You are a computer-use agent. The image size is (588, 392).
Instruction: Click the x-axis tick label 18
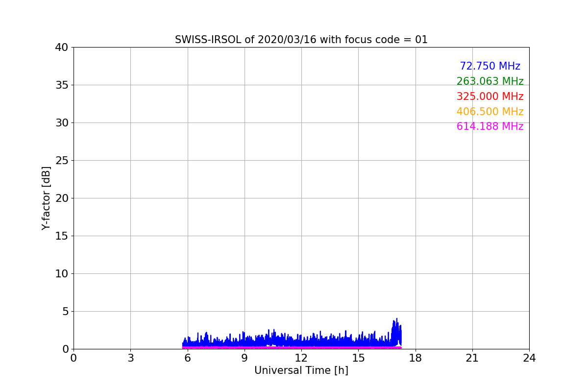click(x=416, y=358)
